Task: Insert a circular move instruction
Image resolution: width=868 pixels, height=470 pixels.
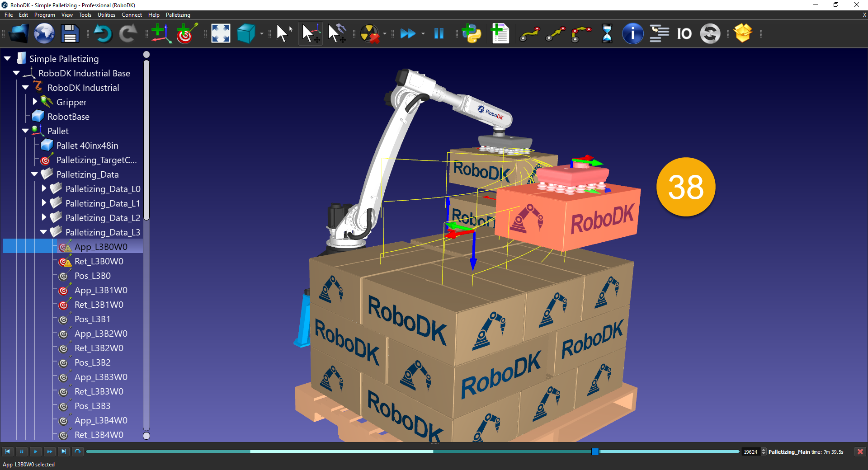Action: point(581,33)
